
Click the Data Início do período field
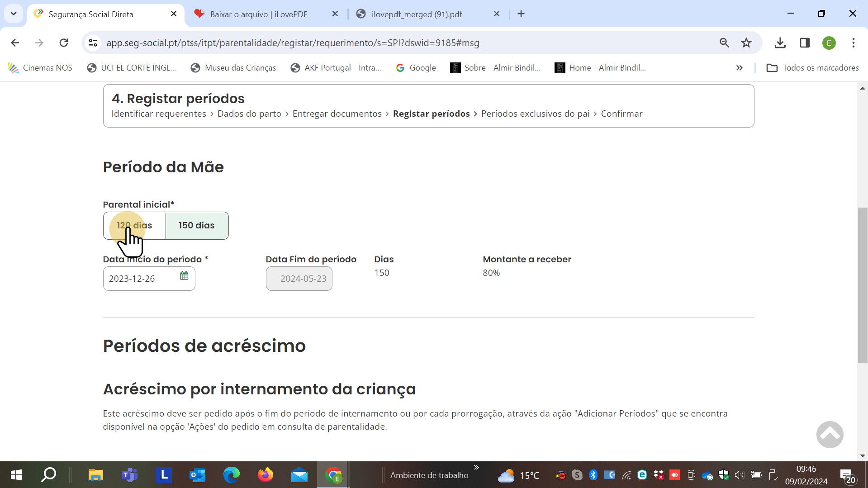click(141, 279)
